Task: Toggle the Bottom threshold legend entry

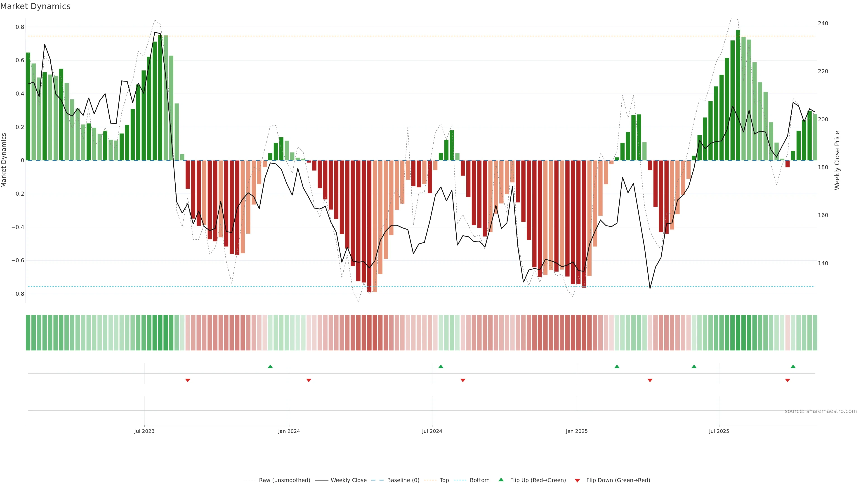Action: 479,480
